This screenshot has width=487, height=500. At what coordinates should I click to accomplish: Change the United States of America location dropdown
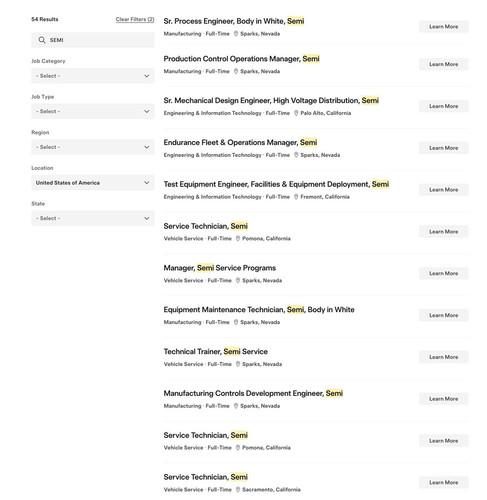93,183
